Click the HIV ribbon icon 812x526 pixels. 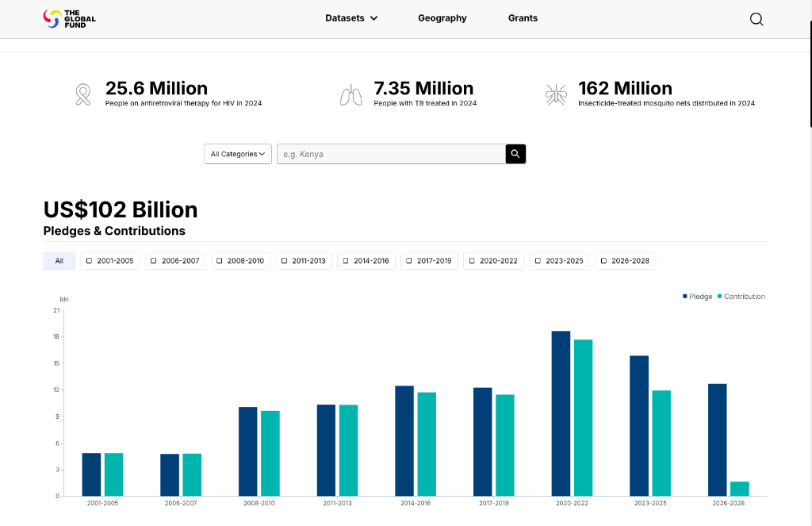(83, 94)
